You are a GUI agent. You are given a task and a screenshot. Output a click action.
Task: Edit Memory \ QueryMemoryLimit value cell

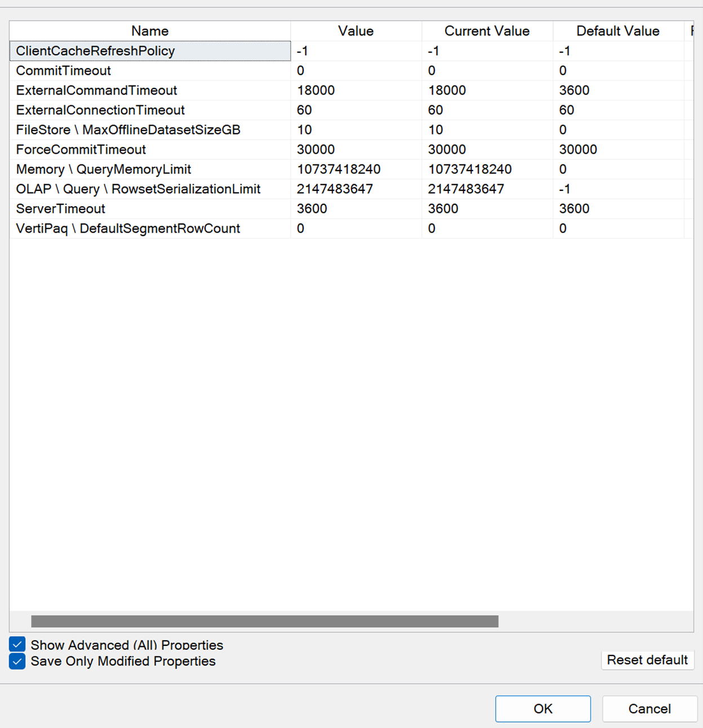coord(356,169)
